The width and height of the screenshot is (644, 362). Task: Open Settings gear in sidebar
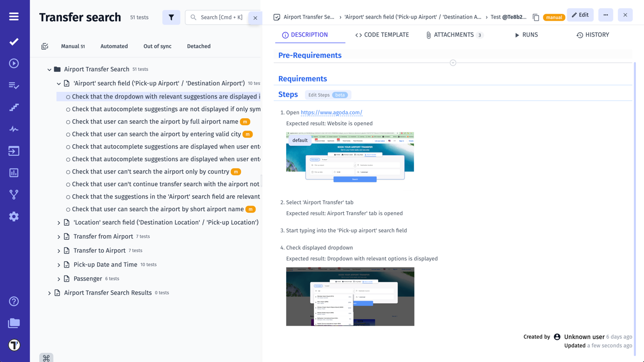pos(14,216)
